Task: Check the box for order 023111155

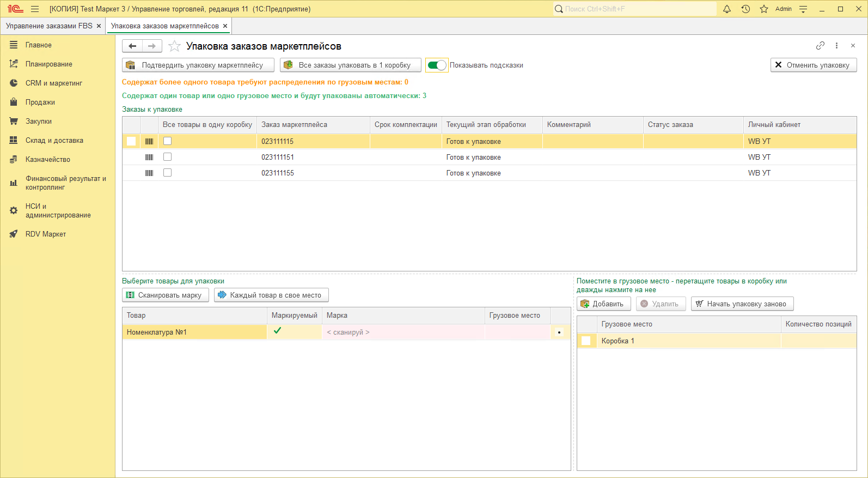Action: coord(168,173)
